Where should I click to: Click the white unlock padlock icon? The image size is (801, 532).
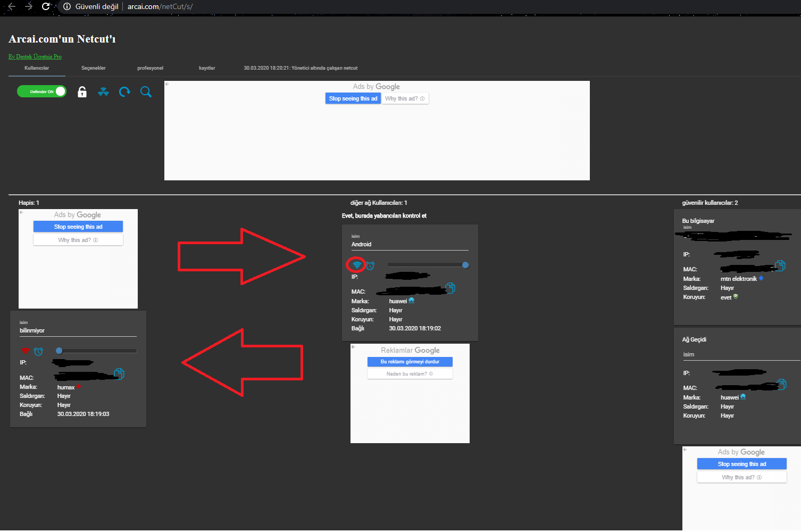click(82, 92)
